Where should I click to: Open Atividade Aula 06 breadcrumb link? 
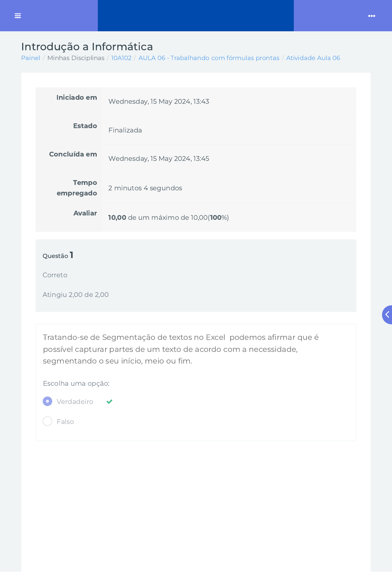313,58
